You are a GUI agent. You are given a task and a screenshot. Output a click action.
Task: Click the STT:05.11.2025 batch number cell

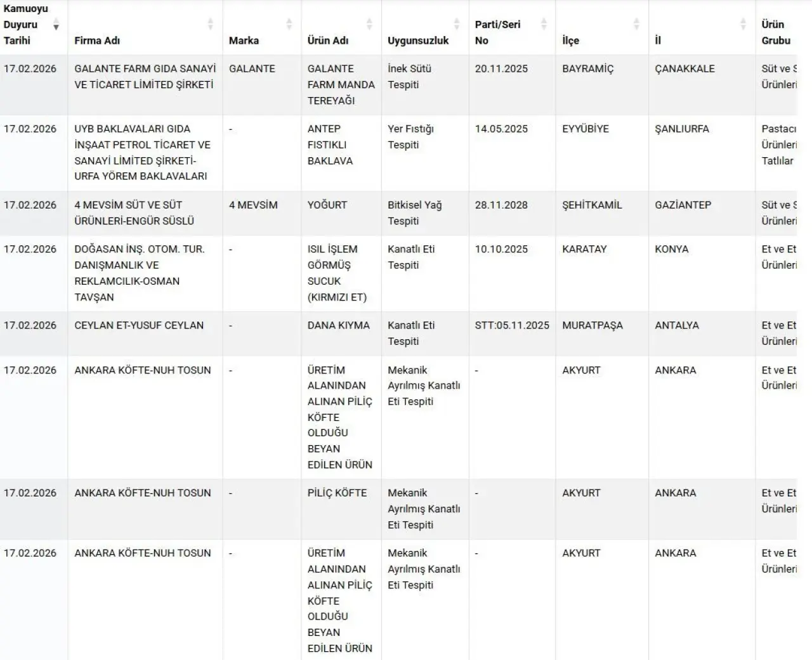pyautogui.click(x=512, y=325)
